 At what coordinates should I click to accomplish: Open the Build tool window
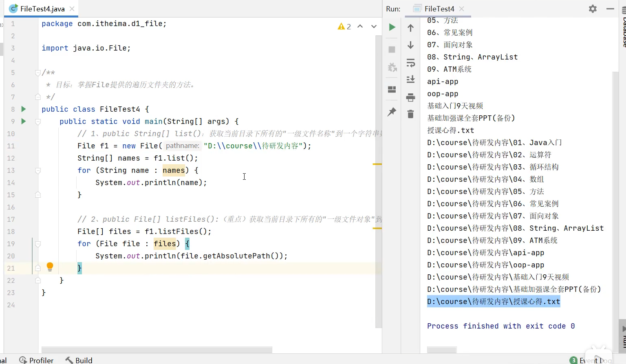(x=79, y=360)
